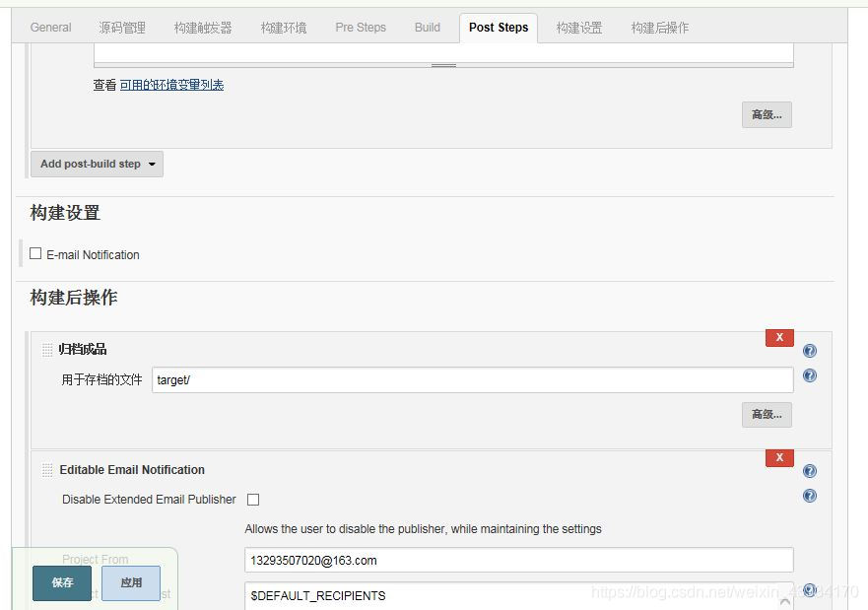Switch to 源码管理 tab

(122, 28)
